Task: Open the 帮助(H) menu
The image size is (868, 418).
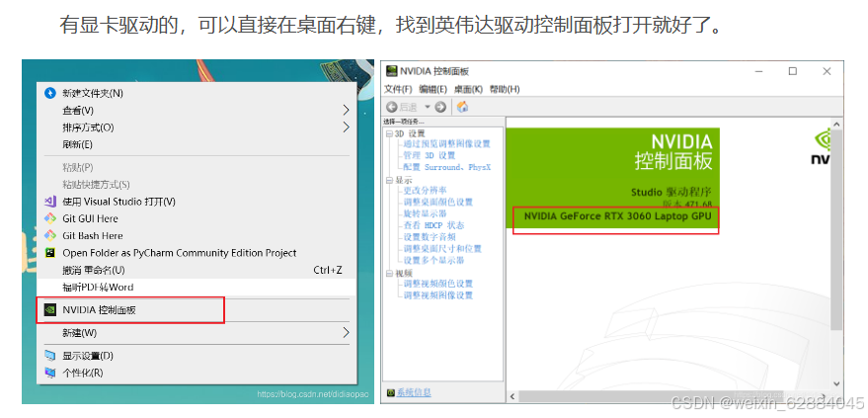Action: coord(505,89)
